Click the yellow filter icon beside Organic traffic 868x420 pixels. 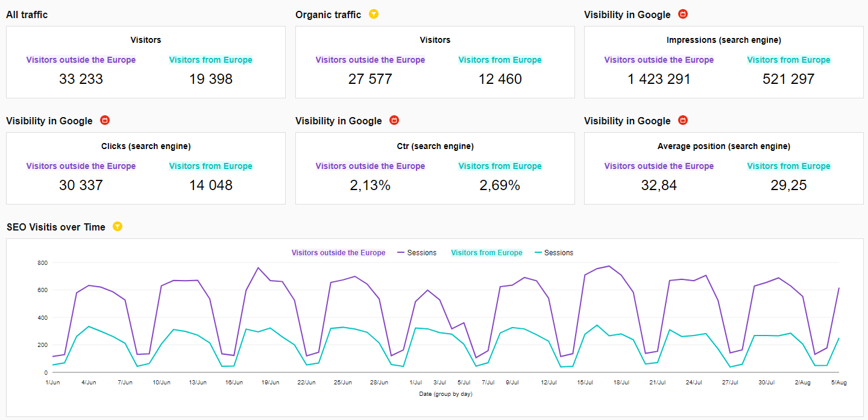(374, 14)
